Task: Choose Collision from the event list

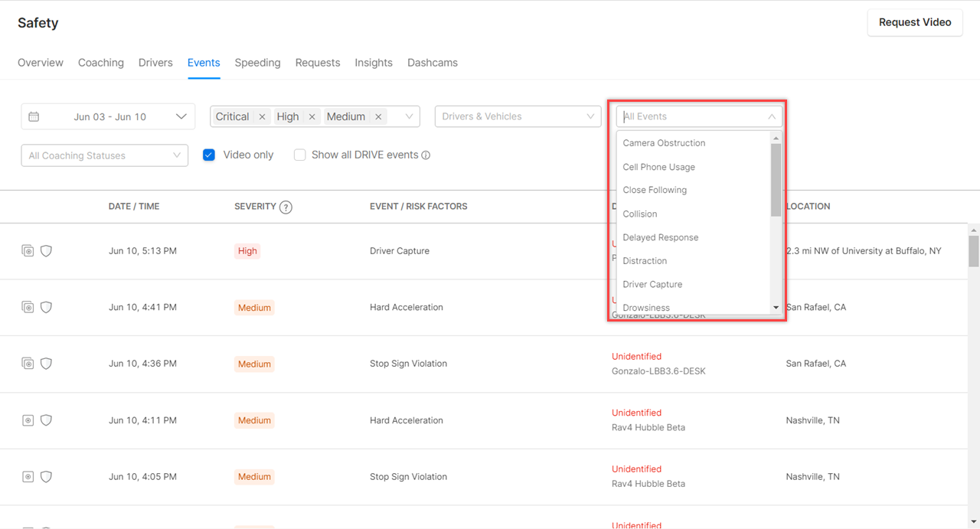Action: pyautogui.click(x=693, y=214)
